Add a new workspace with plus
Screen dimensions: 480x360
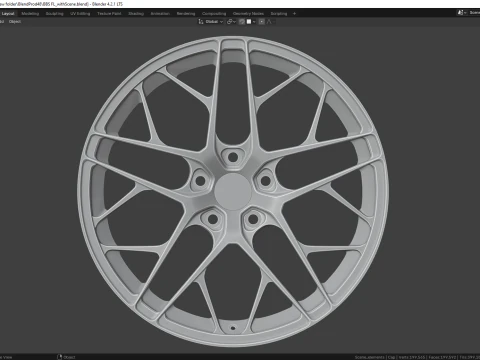[294, 14]
